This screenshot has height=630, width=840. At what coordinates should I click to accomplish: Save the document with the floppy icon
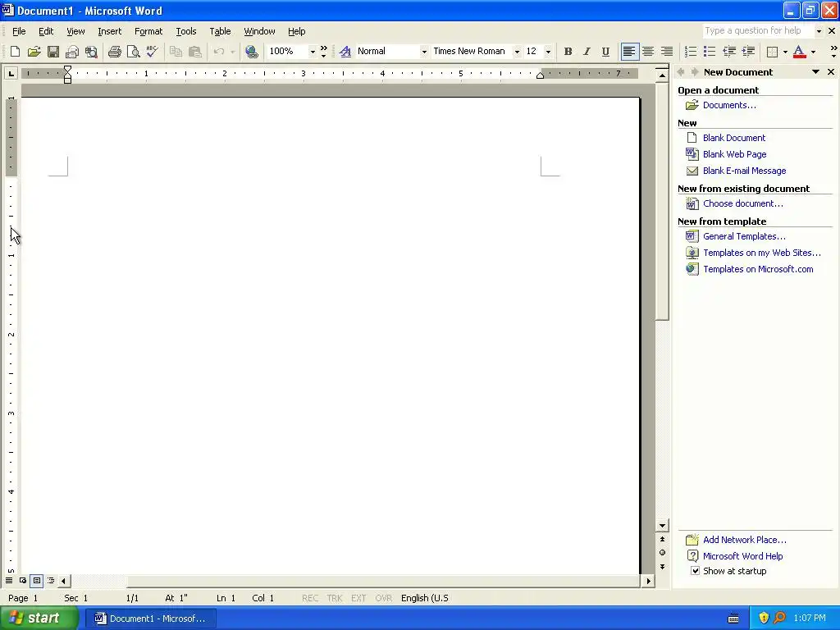pos(53,52)
